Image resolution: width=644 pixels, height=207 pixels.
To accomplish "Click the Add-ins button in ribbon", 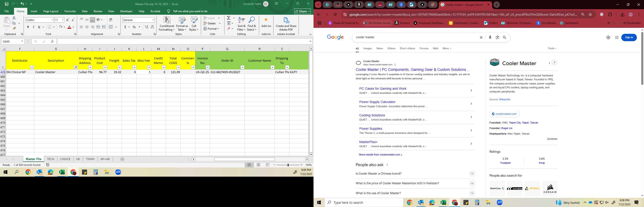I will pos(266,23).
